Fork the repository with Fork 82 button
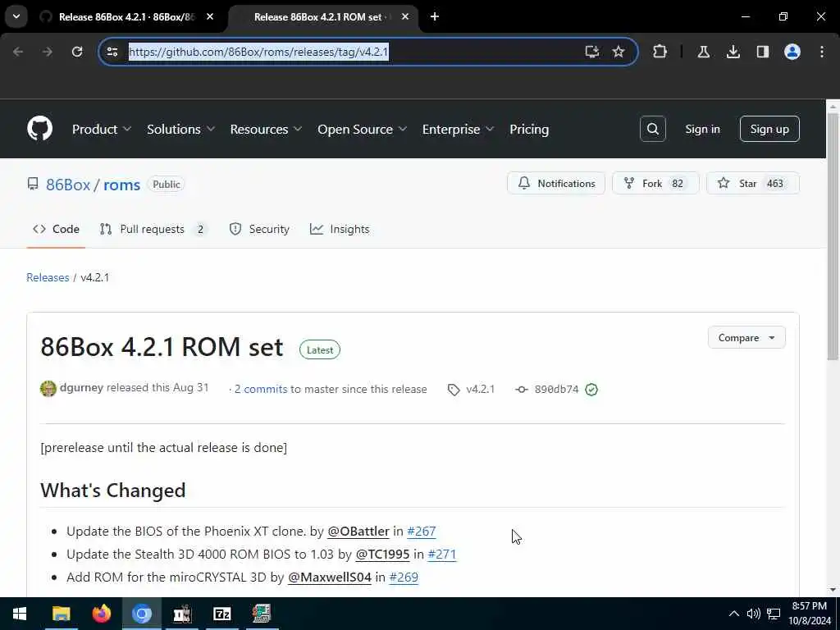Image resolution: width=840 pixels, height=630 pixels. pyautogui.click(x=655, y=183)
